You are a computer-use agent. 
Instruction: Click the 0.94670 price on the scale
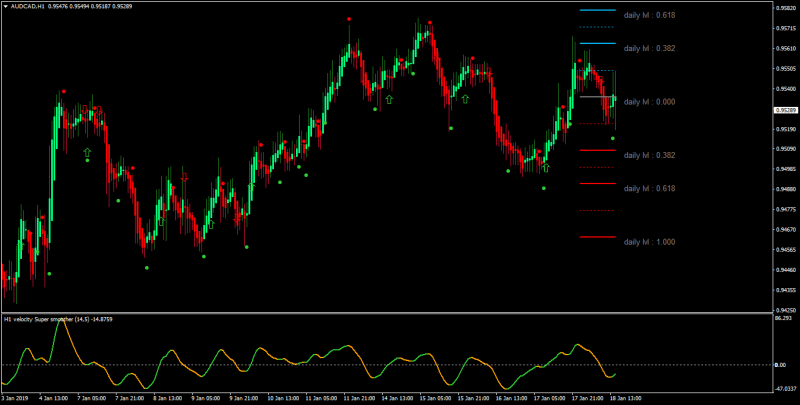[784, 230]
